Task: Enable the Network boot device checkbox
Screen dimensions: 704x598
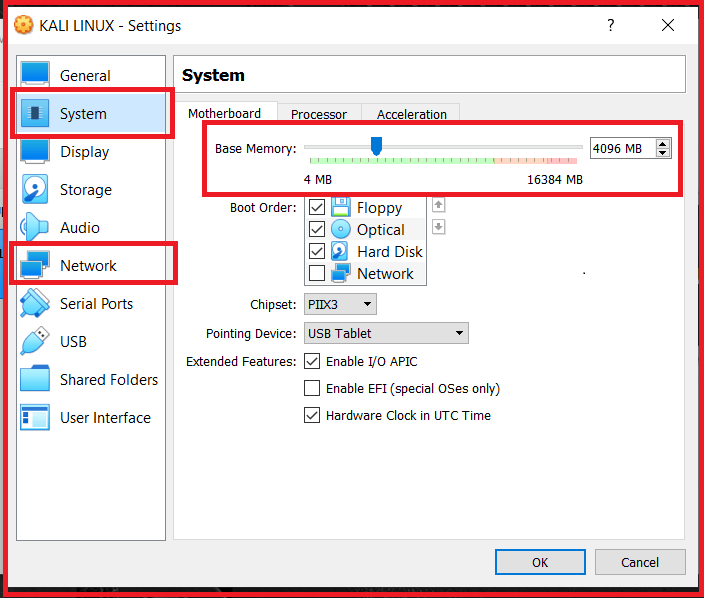Action: point(317,273)
